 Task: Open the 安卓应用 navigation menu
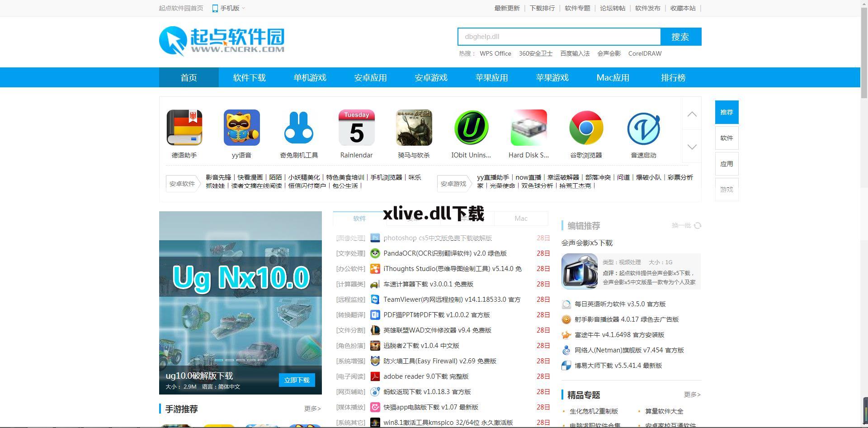click(370, 77)
